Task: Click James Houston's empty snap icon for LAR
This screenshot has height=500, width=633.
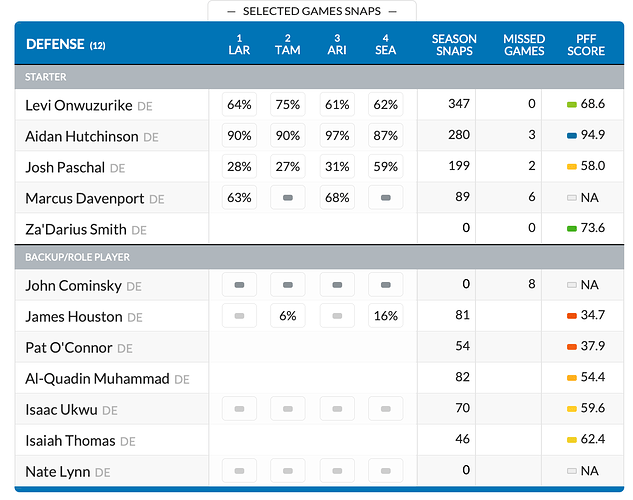Action: point(239,316)
